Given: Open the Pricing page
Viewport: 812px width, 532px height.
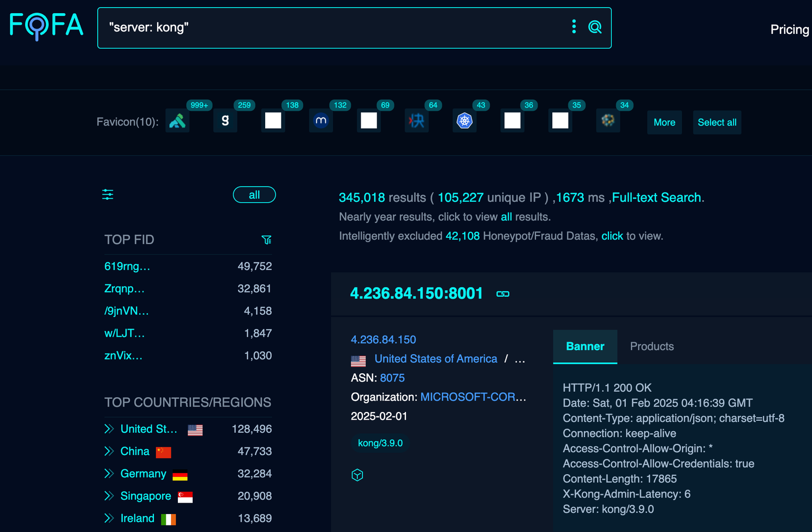Looking at the screenshot, I should [x=789, y=29].
